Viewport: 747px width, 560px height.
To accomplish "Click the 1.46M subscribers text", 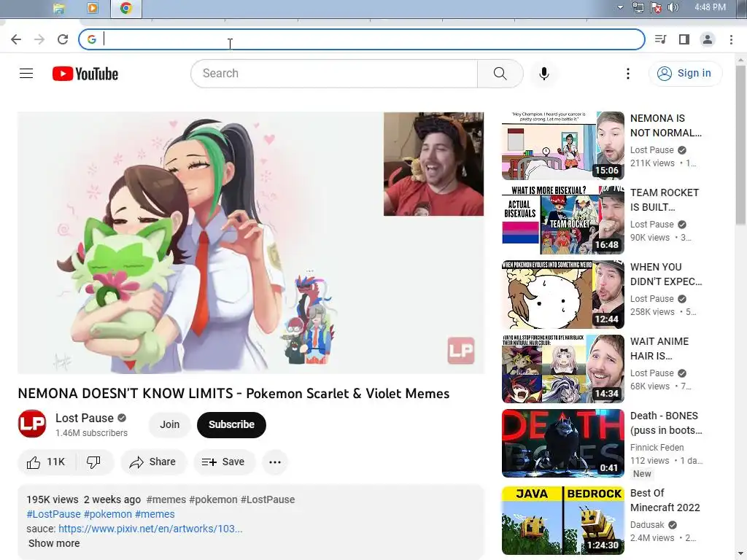I will 91,433.
